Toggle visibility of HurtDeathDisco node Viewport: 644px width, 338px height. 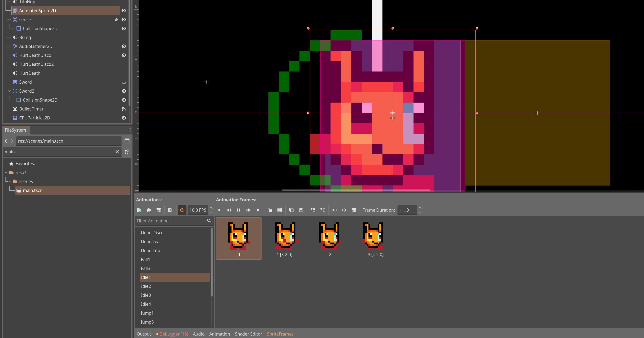coord(124,55)
